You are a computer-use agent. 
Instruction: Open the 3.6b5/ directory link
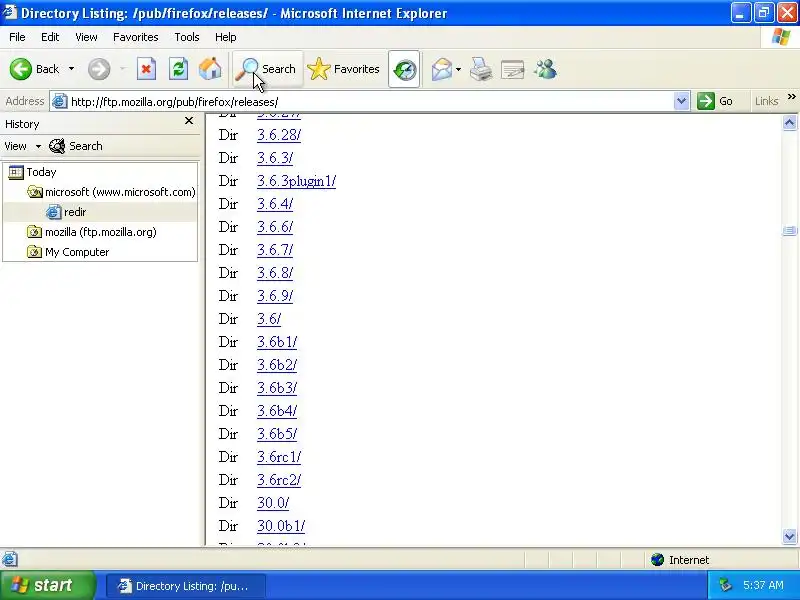pyautogui.click(x=277, y=434)
